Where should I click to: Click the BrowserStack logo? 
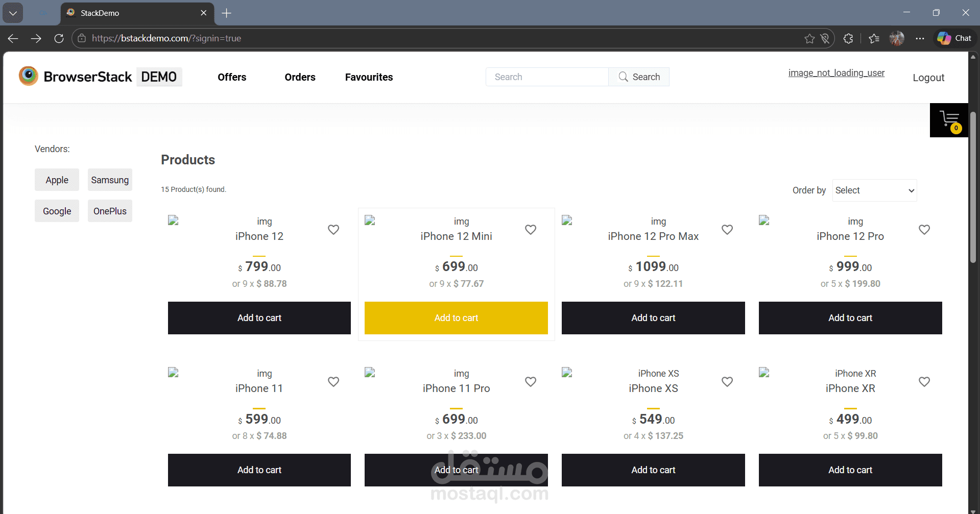[28, 76]
